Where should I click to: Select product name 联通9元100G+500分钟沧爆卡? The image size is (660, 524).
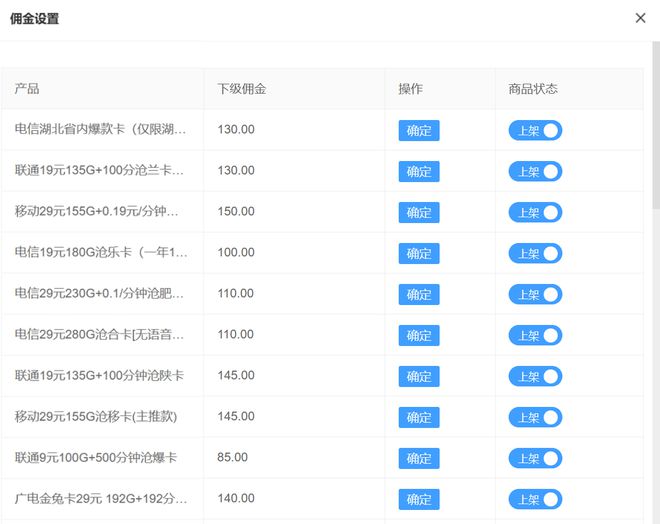pos(96,457)
